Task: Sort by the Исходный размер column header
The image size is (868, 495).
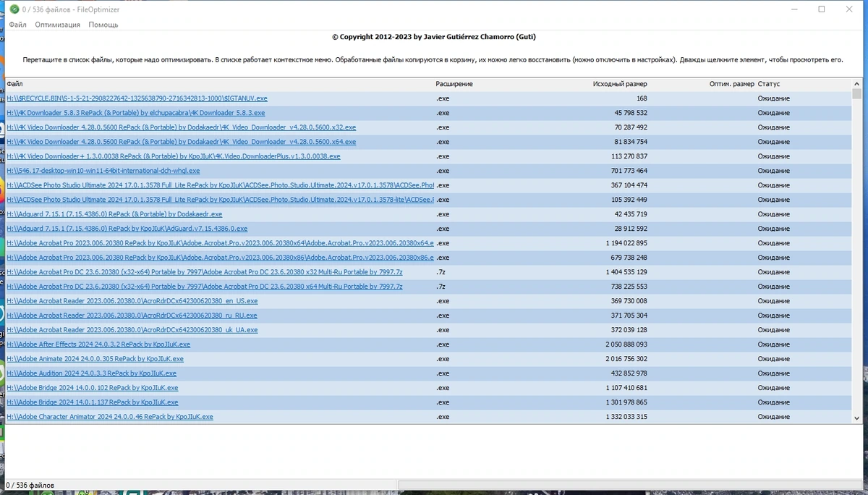Action: coord(620,84)
